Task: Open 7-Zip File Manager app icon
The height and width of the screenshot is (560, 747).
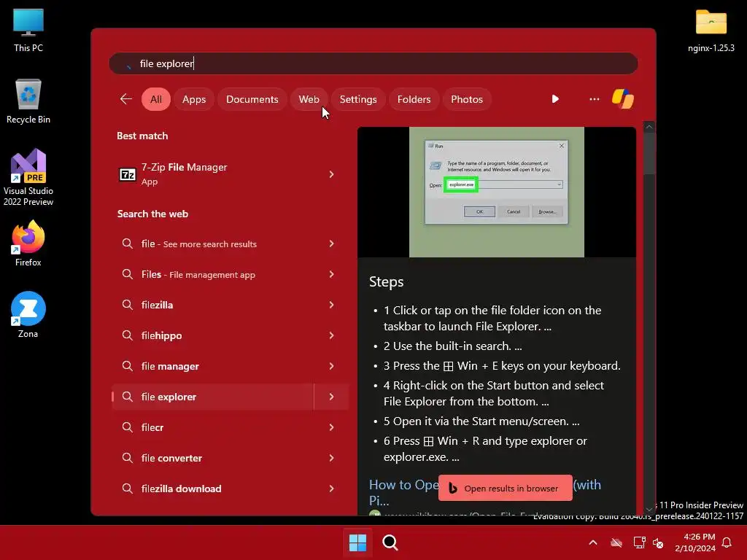Action: pyautogui.click(x=127, y=175)
